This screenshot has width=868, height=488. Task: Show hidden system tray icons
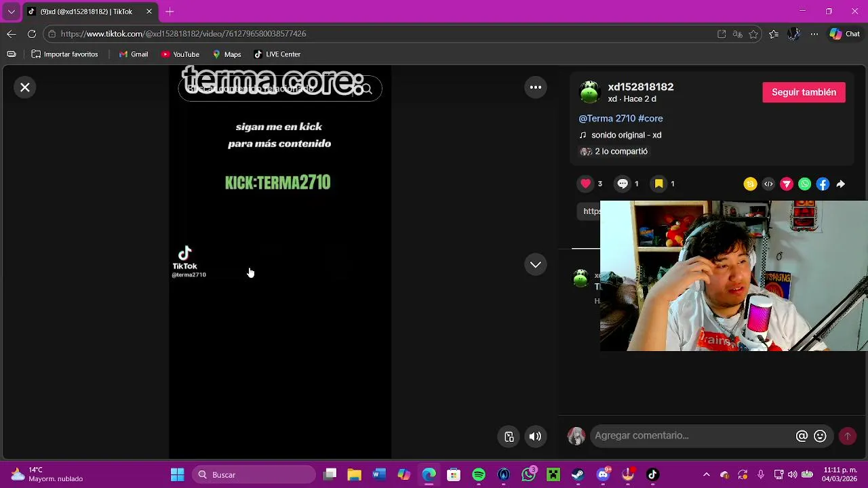[x=707, y=475]
